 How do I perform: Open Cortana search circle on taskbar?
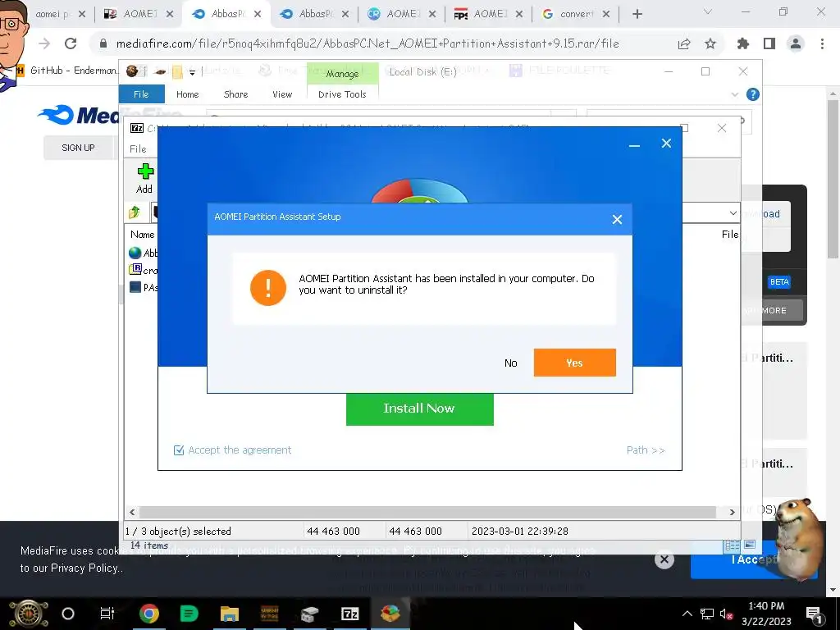point(68,614)
